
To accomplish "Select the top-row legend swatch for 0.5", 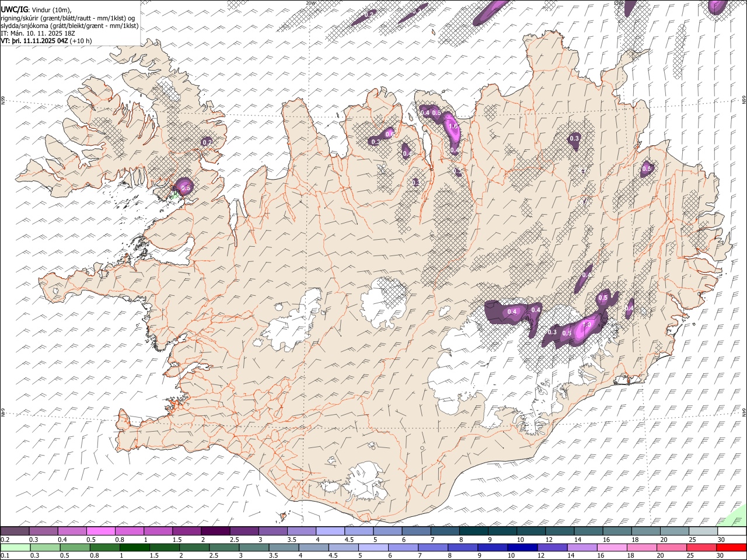I will (x=100, y=531).
